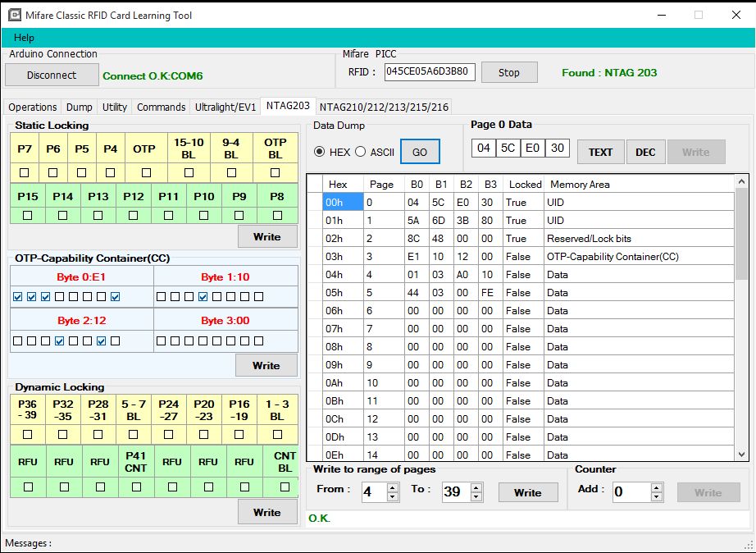Screen dimensions: 756x553
Task: Toggle the P11 lock checkbox
Action: click(168, 215)
